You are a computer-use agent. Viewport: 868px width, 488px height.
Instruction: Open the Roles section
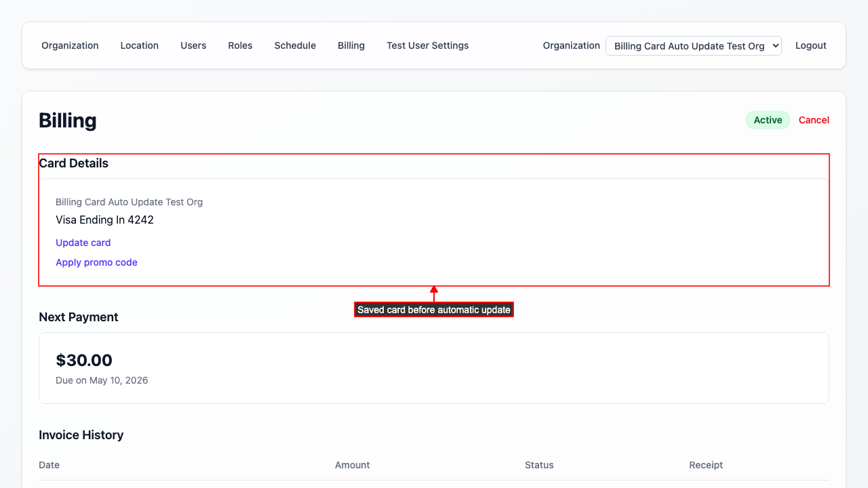(x=240, y=45)
